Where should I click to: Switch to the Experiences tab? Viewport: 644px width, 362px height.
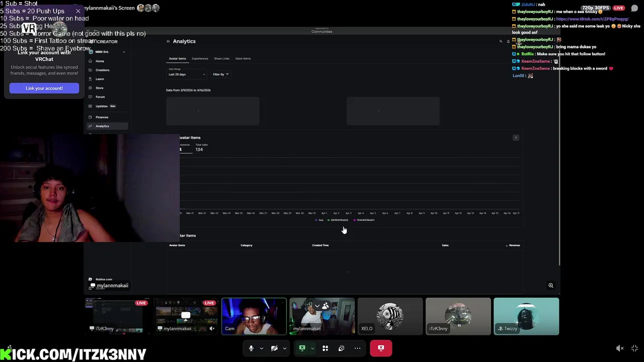click(200, 58)
